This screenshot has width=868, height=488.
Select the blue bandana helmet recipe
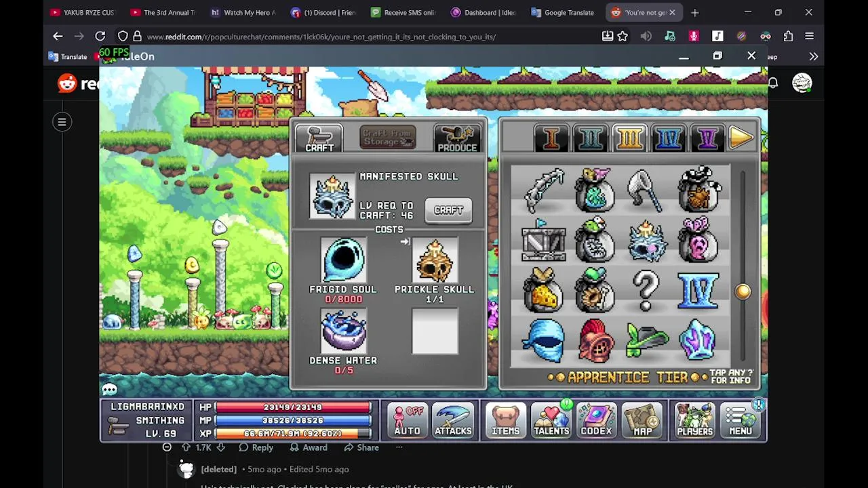pyautogui.click(x=543, y=341)
